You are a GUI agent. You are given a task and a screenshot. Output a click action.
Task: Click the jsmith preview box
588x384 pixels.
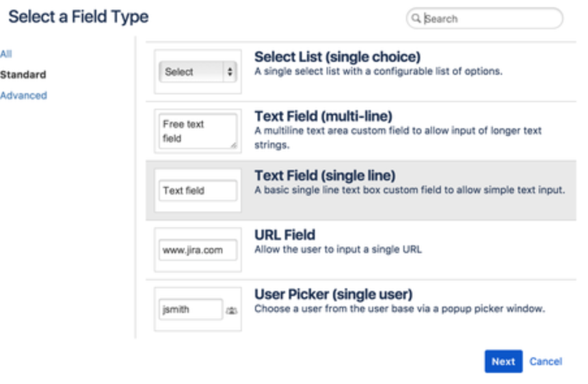[191, 310]
